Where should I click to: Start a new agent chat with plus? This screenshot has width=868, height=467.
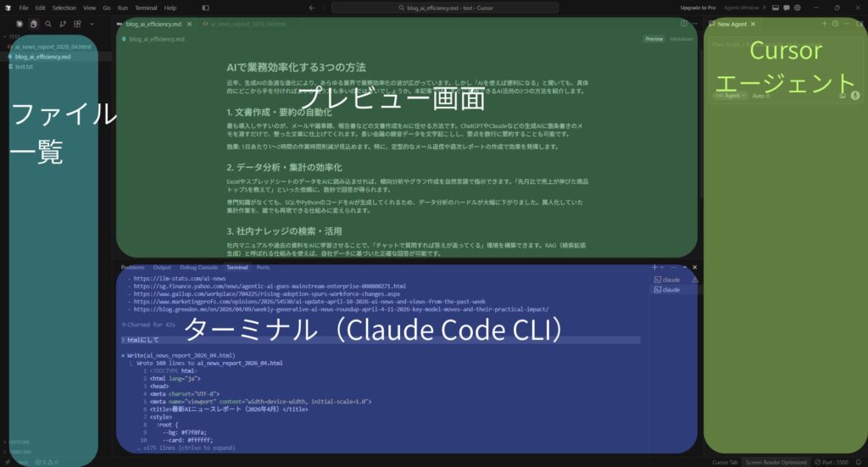[x=824, y=24]
